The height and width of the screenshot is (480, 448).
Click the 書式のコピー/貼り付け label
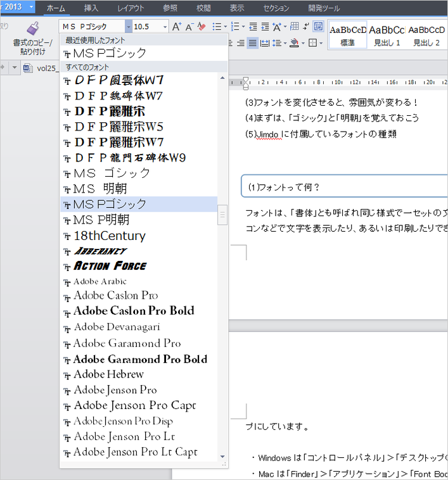point(32,47)
